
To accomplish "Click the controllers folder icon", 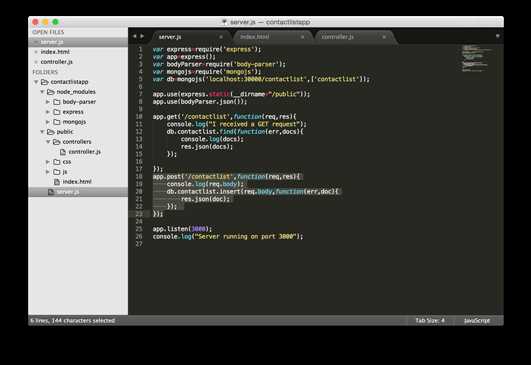I will pyautogui.click(x=57, y=142).
